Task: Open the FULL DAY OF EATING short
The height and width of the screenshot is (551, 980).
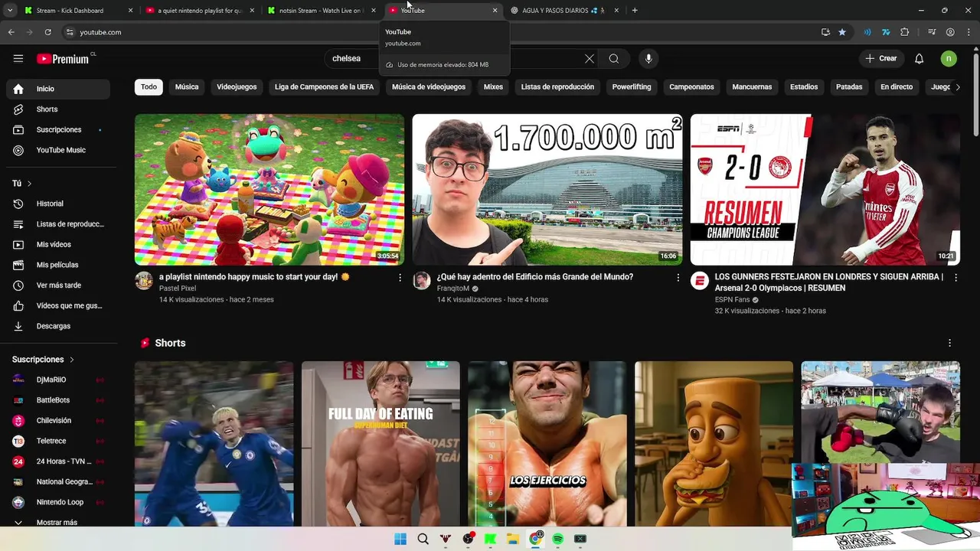Action: point(381,444)
